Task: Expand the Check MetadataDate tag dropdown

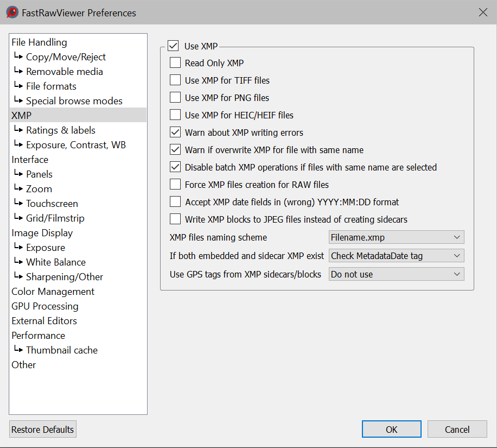Action: point(397,256)
